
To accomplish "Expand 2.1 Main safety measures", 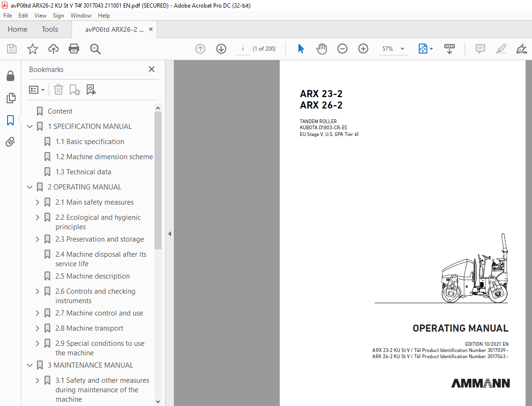I will click(x=37, y=202).
